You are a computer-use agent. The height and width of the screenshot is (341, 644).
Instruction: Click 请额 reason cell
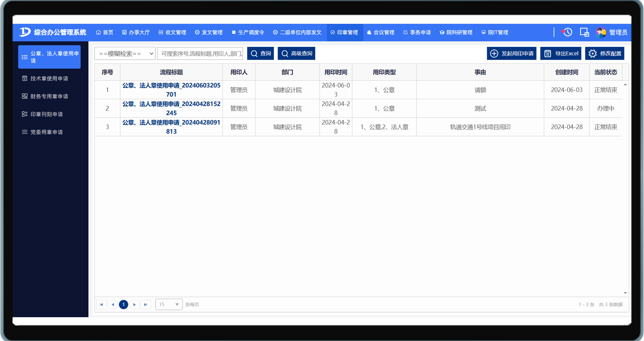tap(480, 90)
